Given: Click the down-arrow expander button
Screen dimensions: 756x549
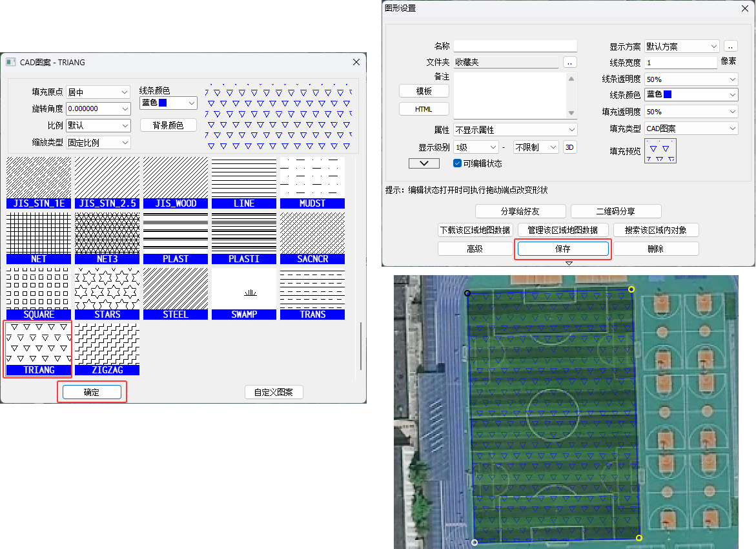Looking at the screenshot, I should [424, 163].
